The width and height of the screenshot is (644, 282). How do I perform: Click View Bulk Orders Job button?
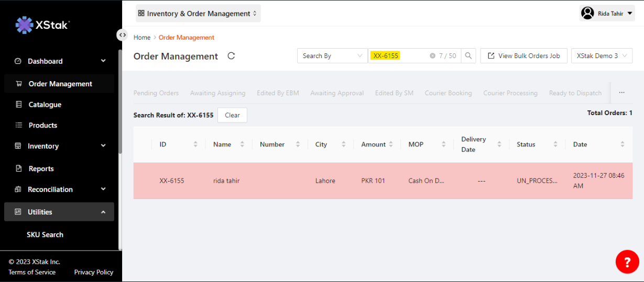click(x=523, y=56)
